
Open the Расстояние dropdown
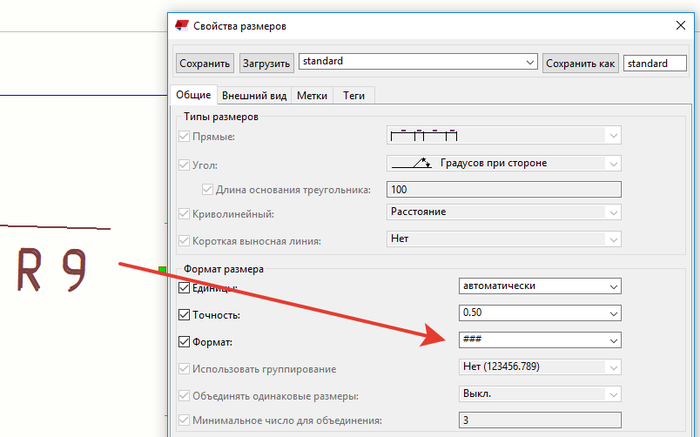504,212
